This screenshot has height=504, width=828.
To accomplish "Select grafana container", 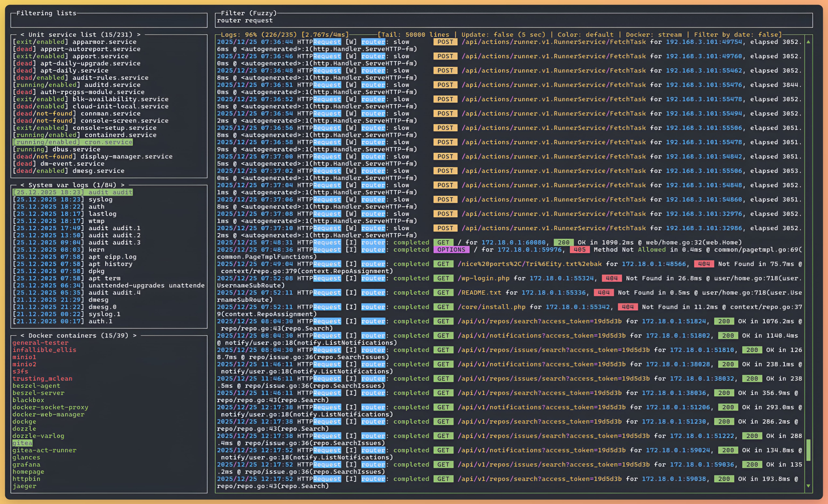I will pos(26,465).
